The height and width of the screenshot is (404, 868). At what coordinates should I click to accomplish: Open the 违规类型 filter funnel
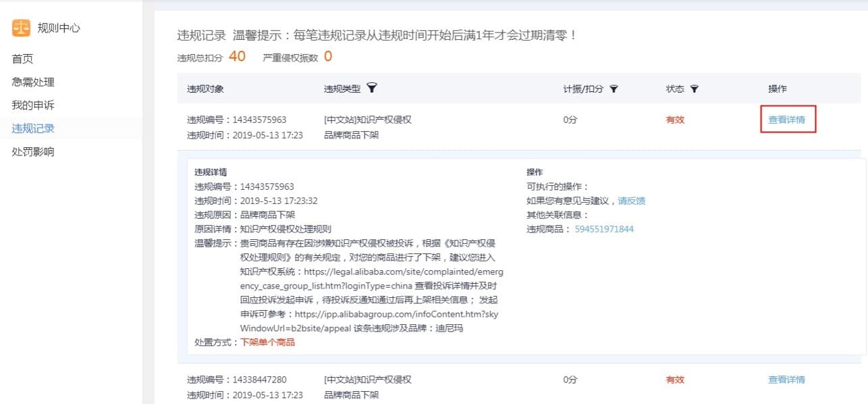(371, 89)
